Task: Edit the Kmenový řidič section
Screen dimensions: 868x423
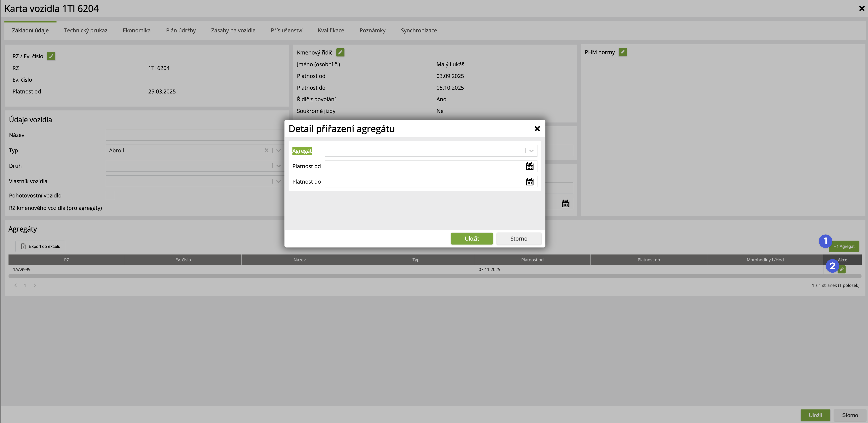Action: click(x=340, y=53)
